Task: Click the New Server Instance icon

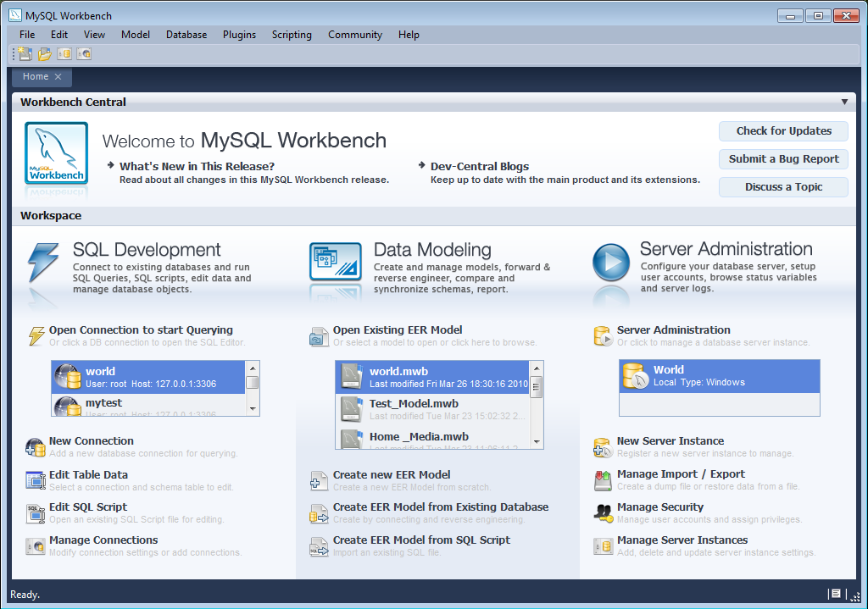Action: coord(603,447)
